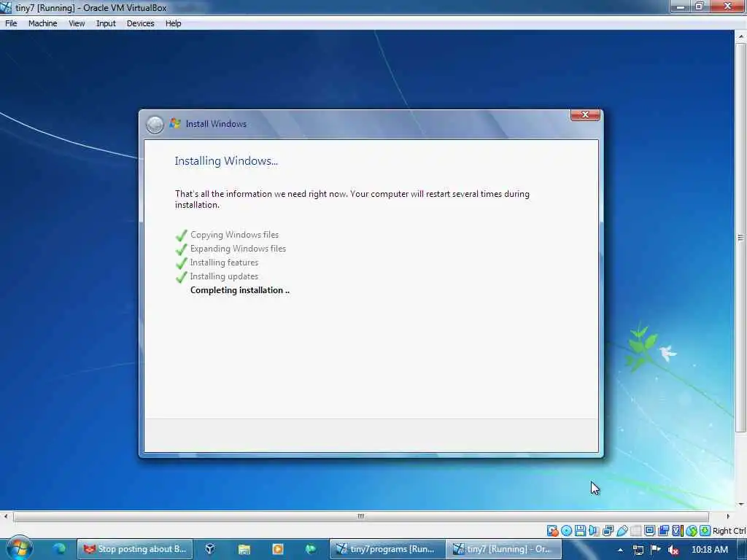
Task: Open the VirtualBox cube taskbar icon
Action: (x=210, y=549)
